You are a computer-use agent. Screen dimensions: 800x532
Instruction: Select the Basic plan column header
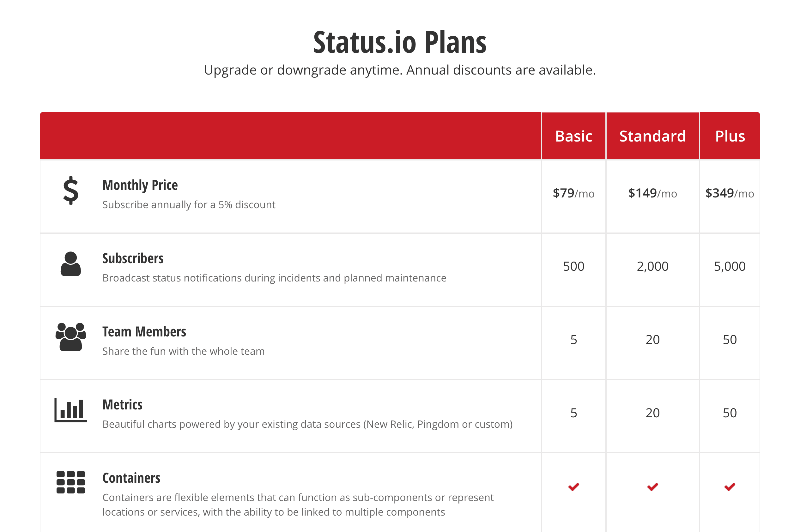click(573, 136)
